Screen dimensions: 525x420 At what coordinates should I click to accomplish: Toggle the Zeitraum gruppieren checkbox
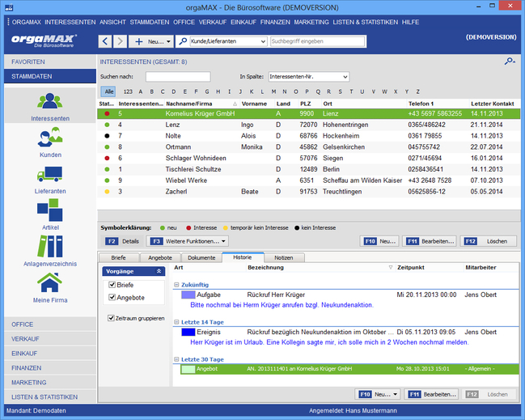click(111, 318)
